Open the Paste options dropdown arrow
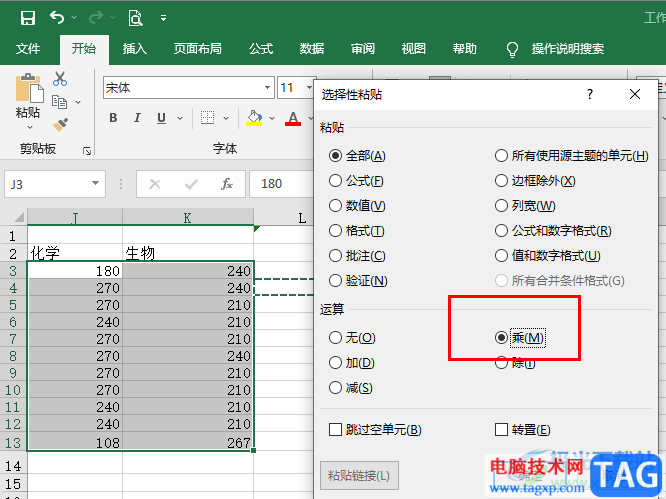The width and height of the screenshot is (666, 499). pyautogui.click(x=30, y=127)
